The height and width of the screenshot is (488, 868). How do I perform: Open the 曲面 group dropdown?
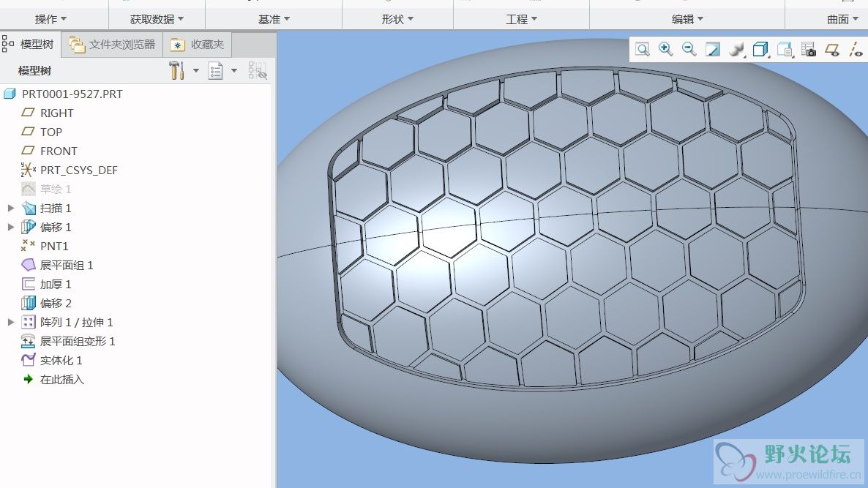[842, 19]
